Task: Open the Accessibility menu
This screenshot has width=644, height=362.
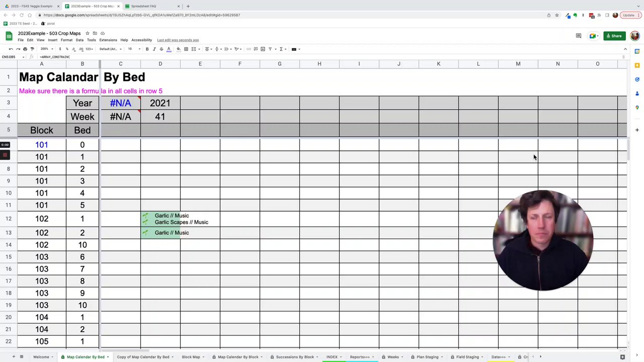Action: 141,40
